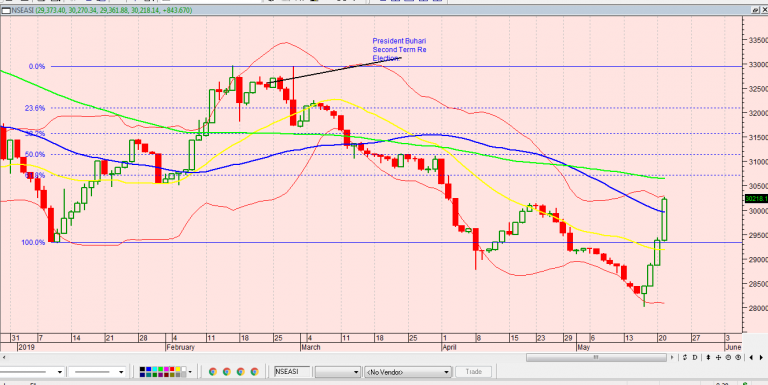Image resolution: width=768 pixels, height=385 pixels.
Task: Click the 28000 level on the price axis
Action: 757,308
